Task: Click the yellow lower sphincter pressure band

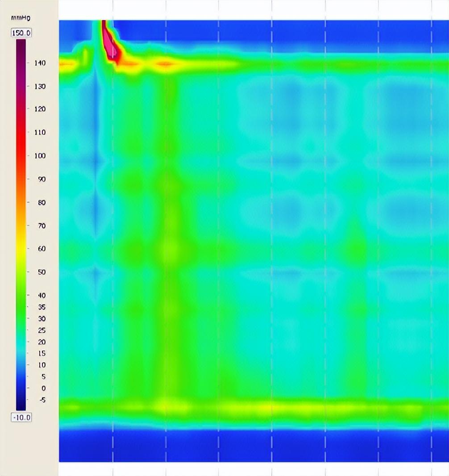Action: [x=268, y=407]
